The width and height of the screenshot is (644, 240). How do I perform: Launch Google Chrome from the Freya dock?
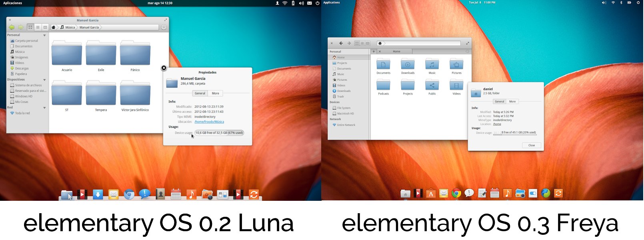pos(456,194)
